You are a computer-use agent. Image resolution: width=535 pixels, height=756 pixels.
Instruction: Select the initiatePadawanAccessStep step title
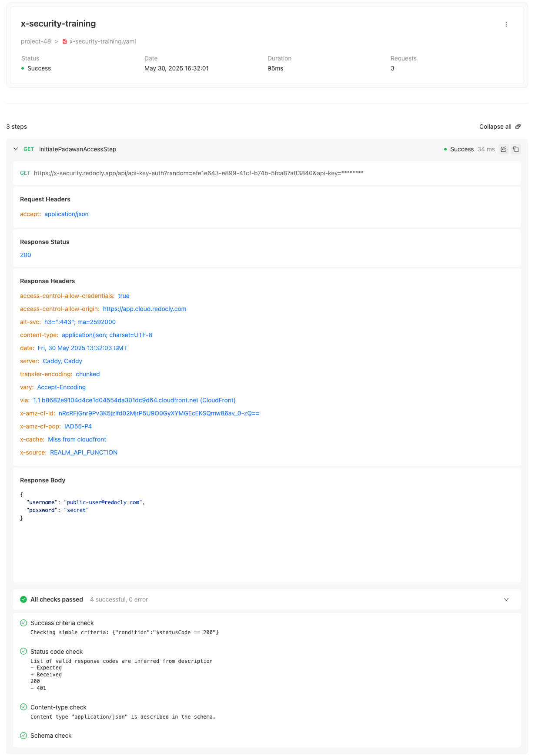77,149
